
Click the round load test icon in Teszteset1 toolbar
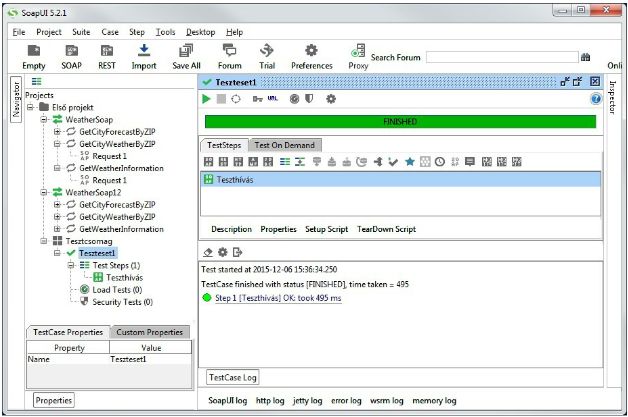294,99
